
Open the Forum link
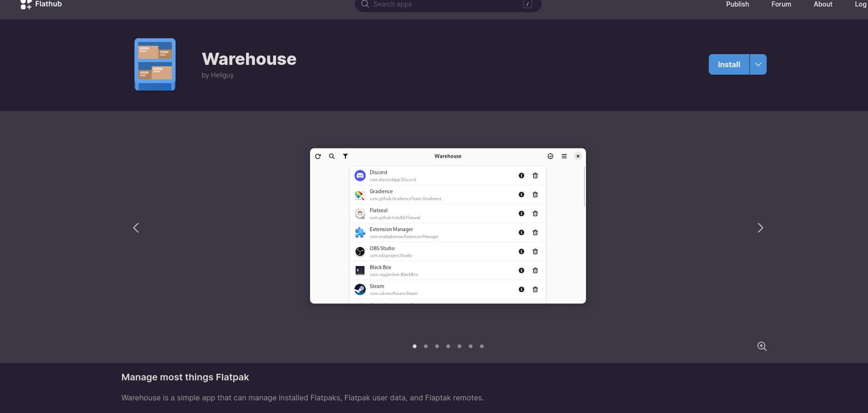coord(781,4)
